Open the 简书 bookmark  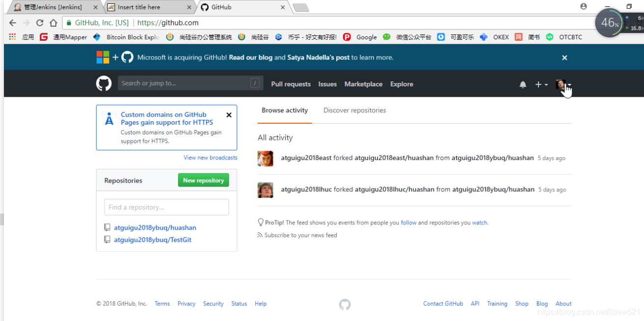pos(528,37)
